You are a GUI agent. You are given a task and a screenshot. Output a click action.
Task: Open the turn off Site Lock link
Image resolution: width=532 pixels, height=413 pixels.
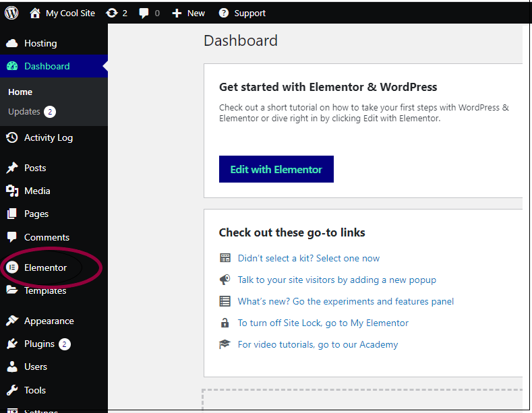tap(323, 323)
